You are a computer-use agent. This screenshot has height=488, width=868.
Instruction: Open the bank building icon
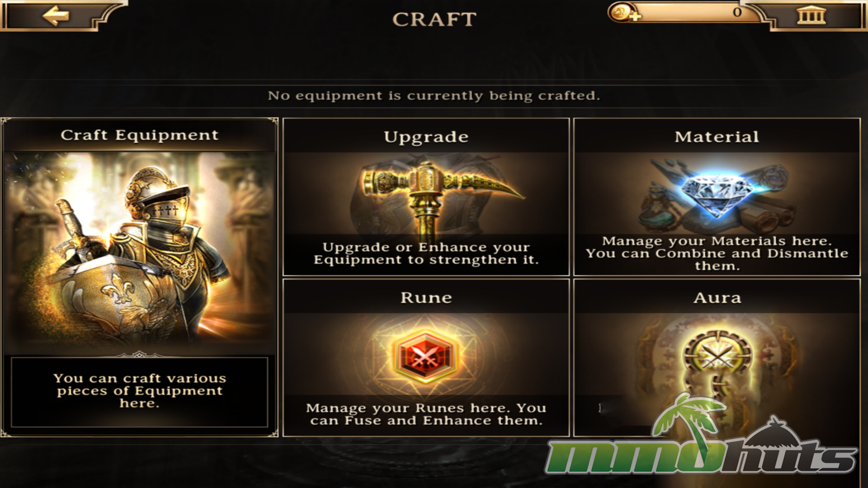click(811, 16)
